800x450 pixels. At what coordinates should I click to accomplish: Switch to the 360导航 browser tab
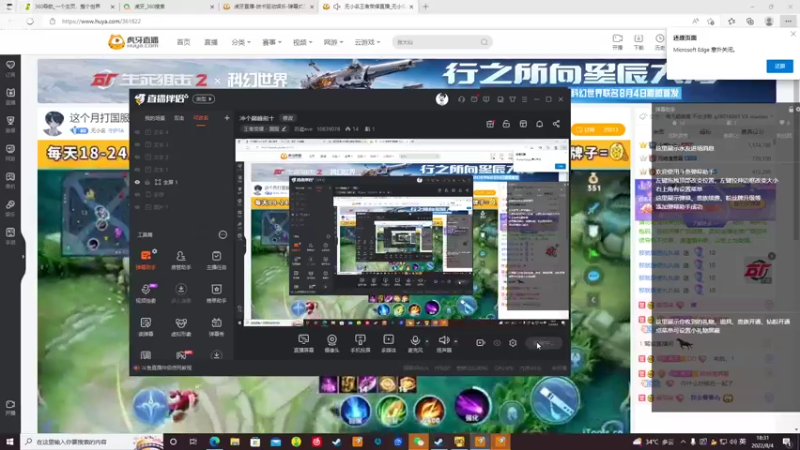tap(70, 7)
